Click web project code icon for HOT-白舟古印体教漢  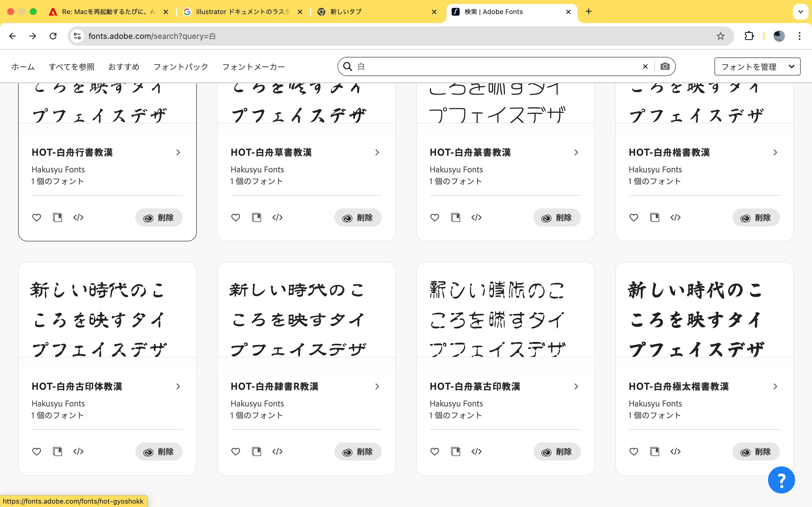click(78, 452)
